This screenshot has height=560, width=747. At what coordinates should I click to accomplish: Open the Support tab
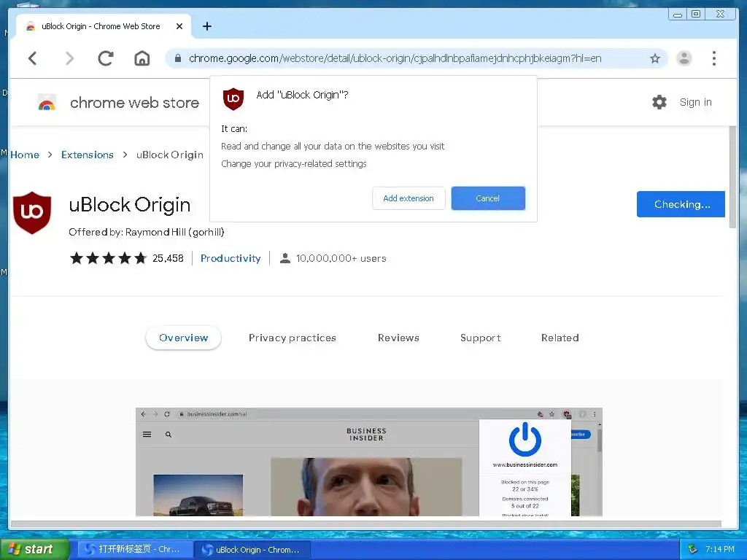(x=480, y=338)
